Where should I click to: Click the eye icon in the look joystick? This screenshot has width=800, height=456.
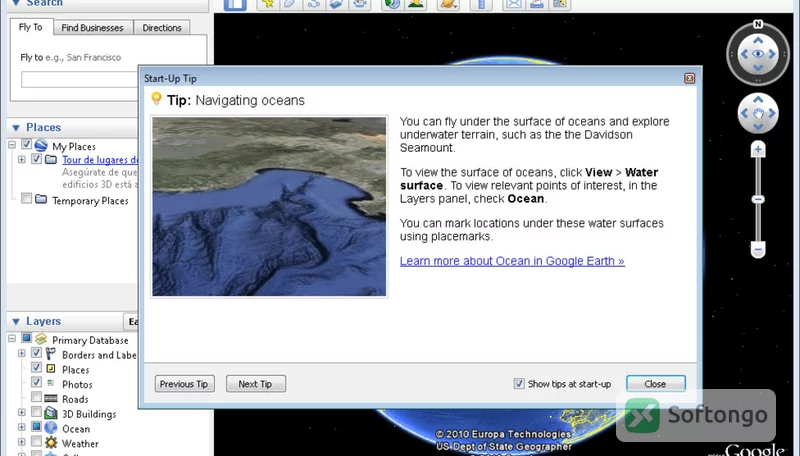(x=758, y=54)
